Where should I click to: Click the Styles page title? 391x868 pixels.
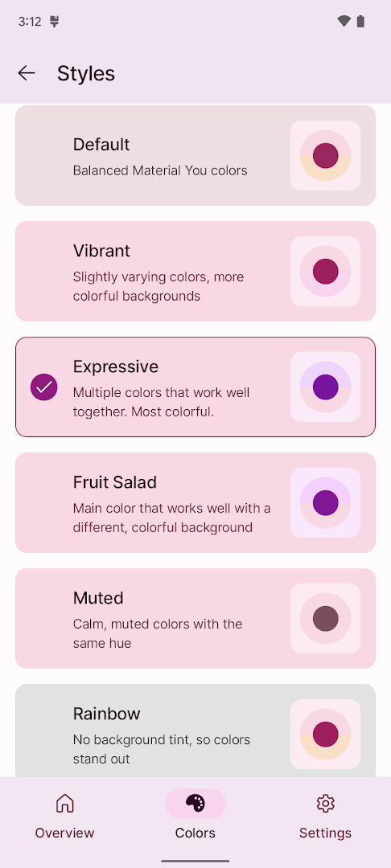[x=86, y=74]
